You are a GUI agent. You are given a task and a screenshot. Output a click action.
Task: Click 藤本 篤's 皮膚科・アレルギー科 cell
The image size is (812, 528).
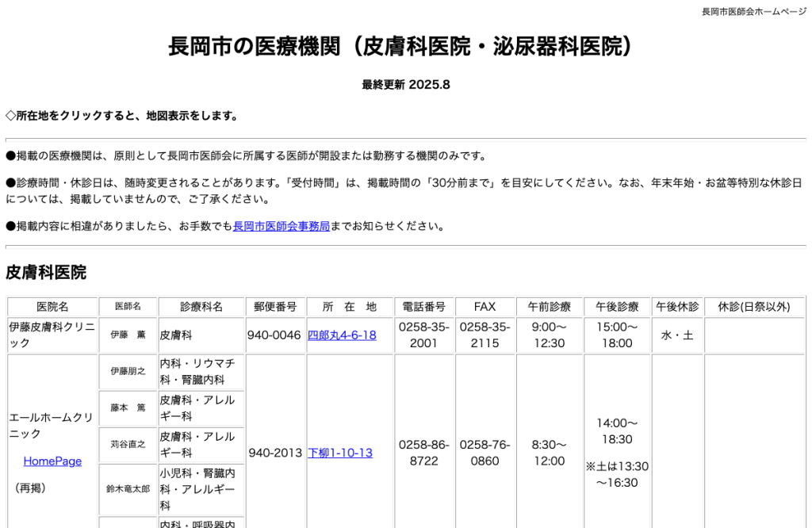[x=201, y=408]
